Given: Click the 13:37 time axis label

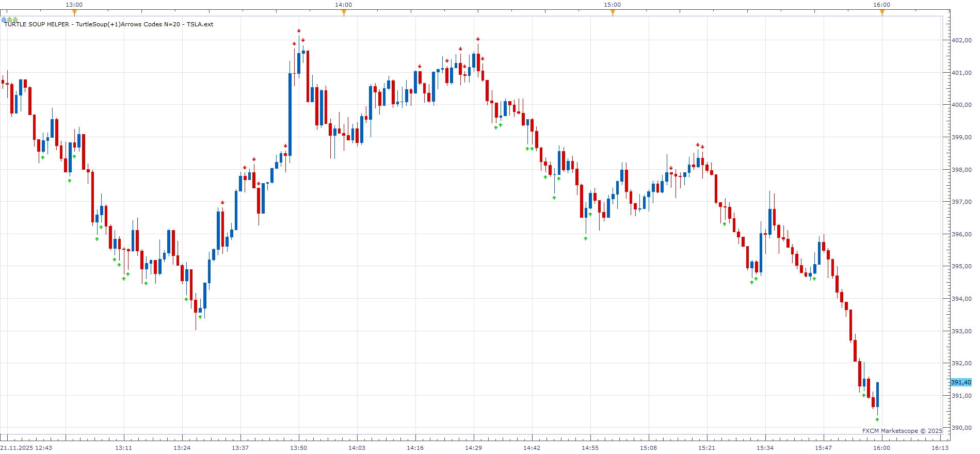Looking at the screenshot, I should (240, 448).
